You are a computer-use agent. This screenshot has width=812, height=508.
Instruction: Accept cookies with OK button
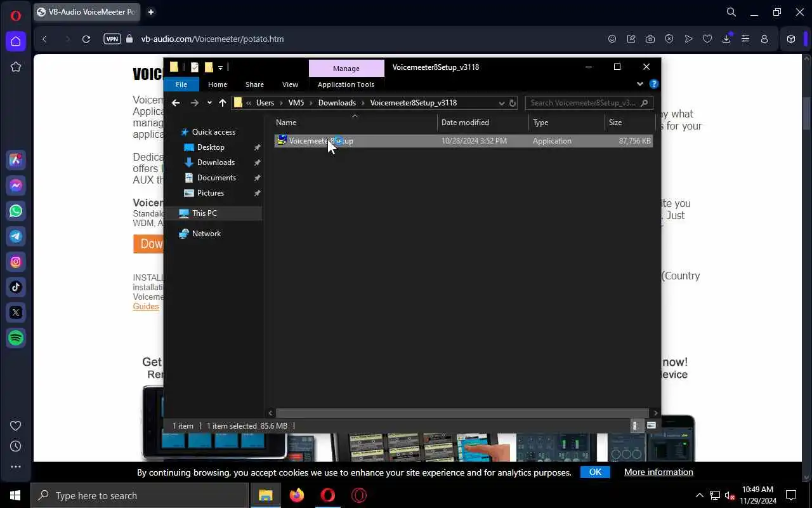(x=595, y=472)
